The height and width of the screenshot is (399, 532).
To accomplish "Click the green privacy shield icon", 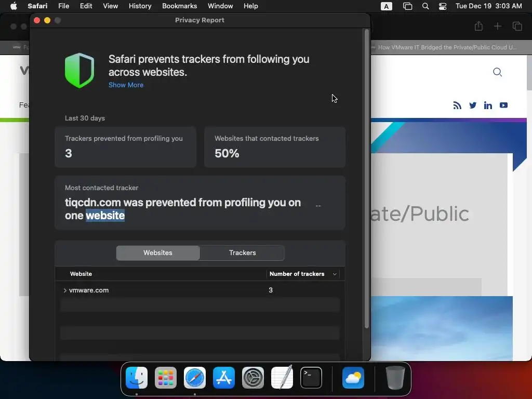I will click(x=79, y=71).
